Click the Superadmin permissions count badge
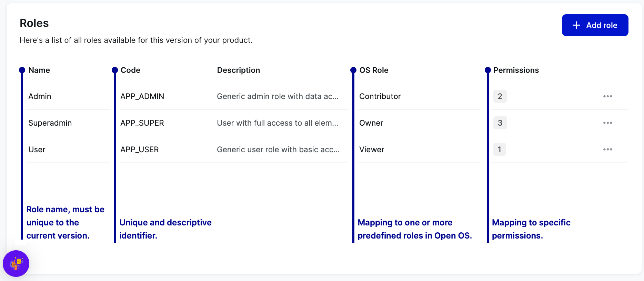The width and height of the screenshot is (644, 281). click(x=500, y=123)
